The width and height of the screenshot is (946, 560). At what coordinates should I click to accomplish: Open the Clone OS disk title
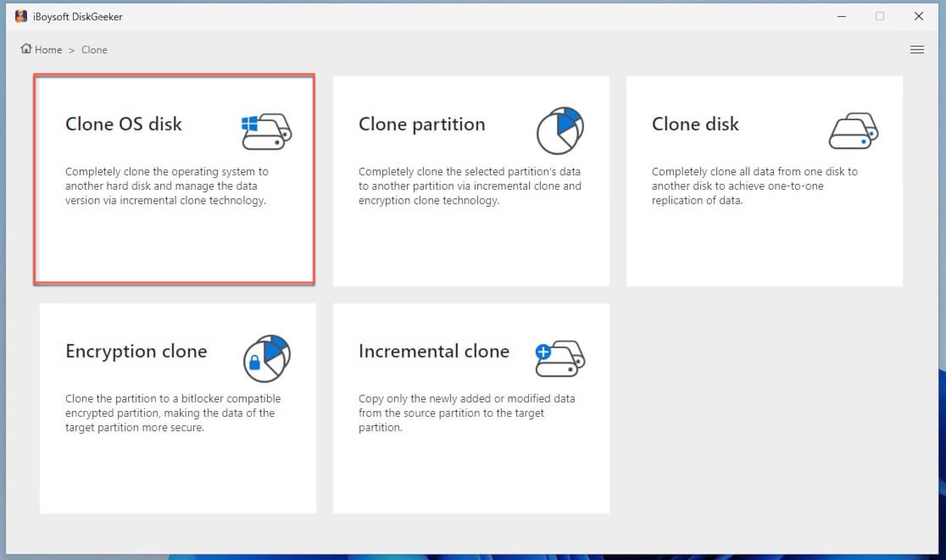tap(124, 124)
